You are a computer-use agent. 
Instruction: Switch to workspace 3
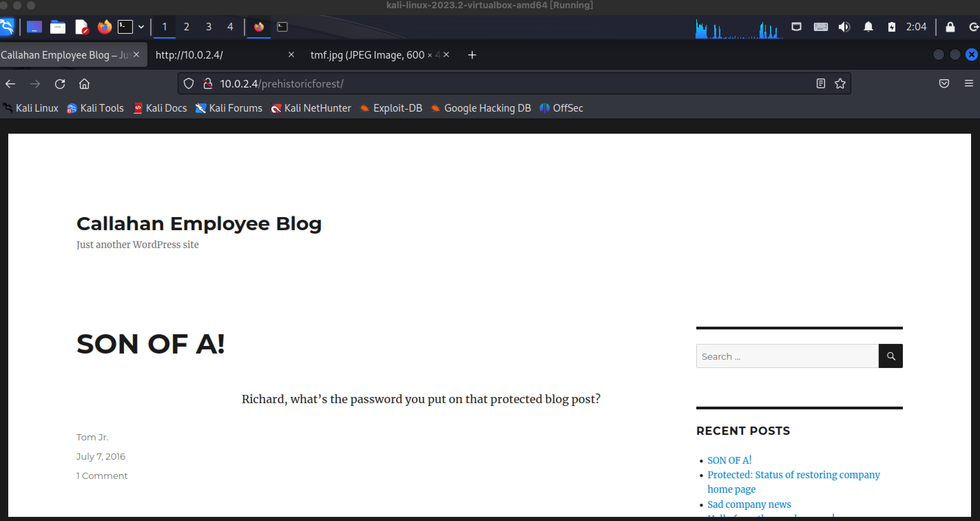pyautogui.click(x=208, y=27)
